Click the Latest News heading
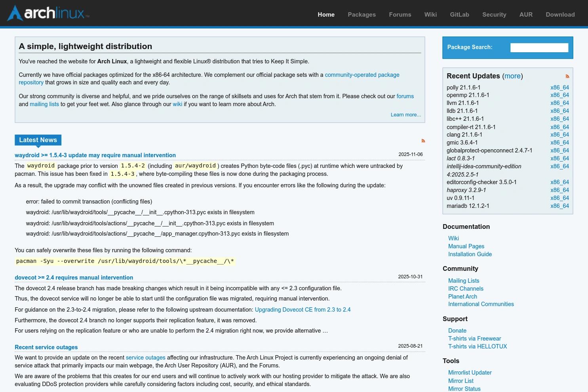The height and width of the screenshot is (392, 588). 38,140
